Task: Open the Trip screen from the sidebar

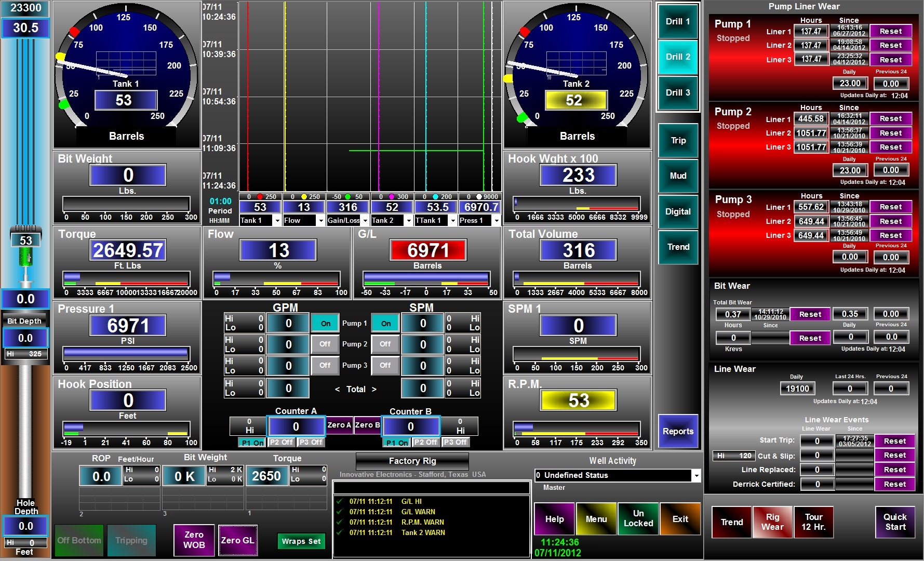Action: click(x=677, y=141)
